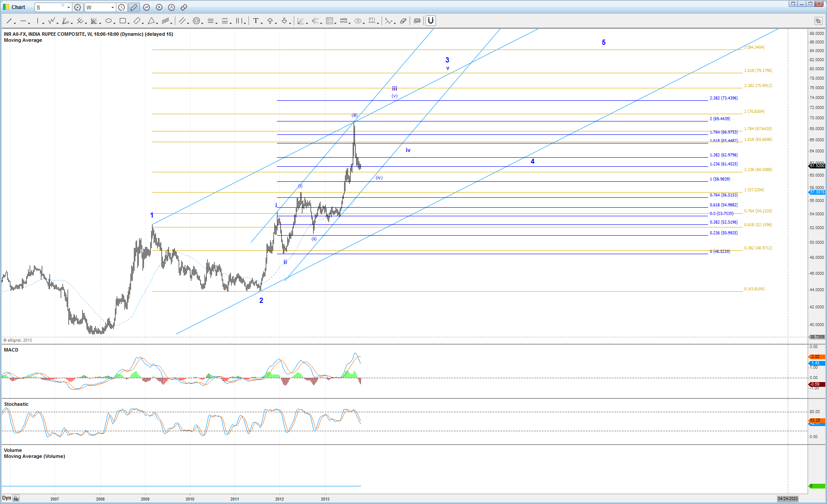Click the window link icon
827x504 pixels.
(184, 7)
